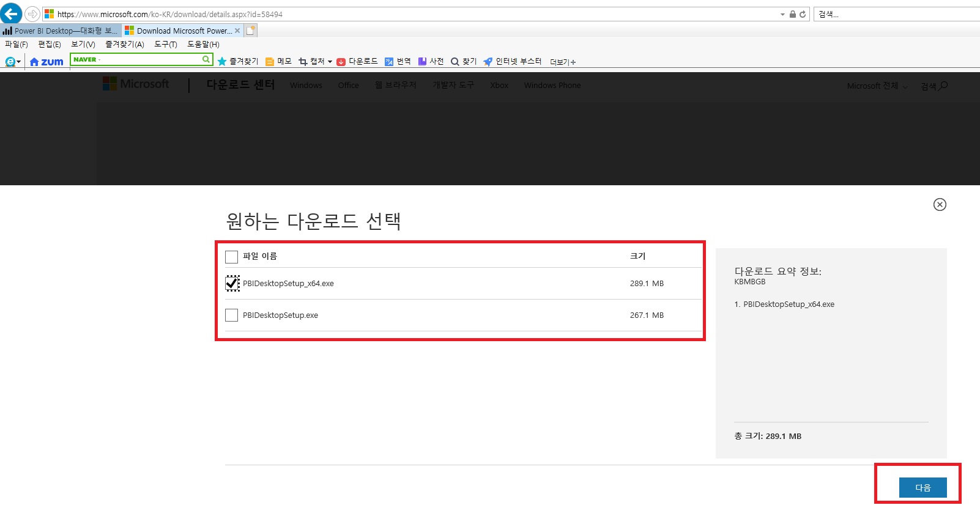Click the 267.1 MB size value

tap(647, 315)
